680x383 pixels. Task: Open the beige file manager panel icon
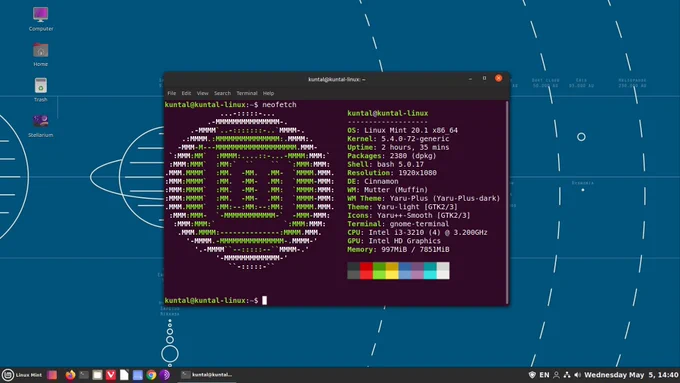coord(97,375)
